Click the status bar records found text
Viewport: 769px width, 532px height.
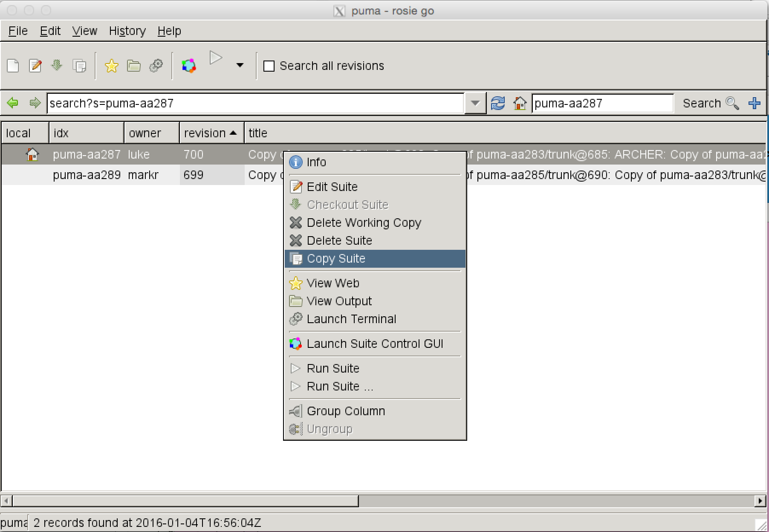coord(147,523)
